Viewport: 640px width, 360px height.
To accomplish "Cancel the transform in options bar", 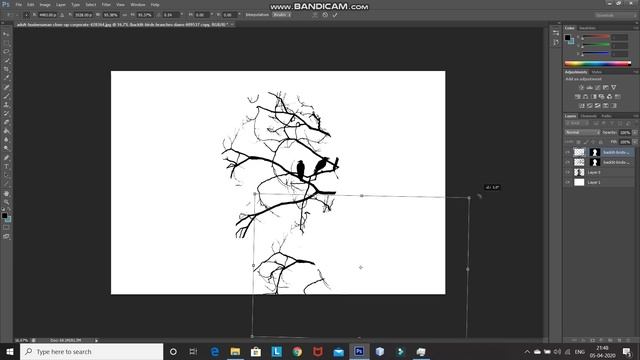I will (x=325, y=15).
